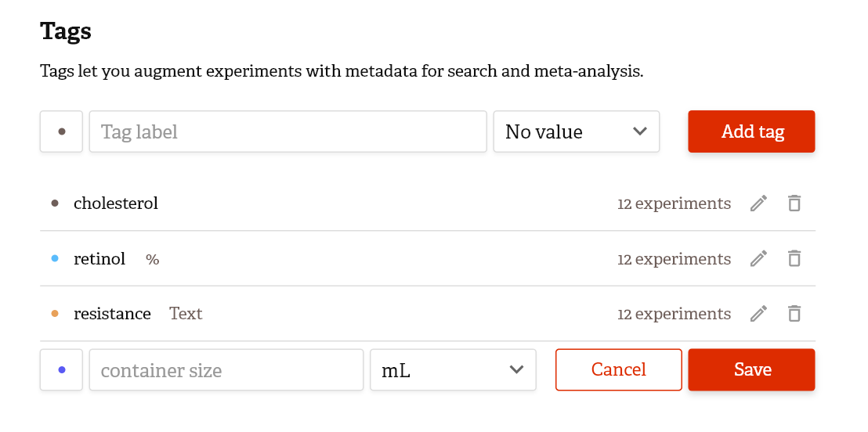
Task: View 12 experiments for cholesterol
Action: [x=674, y=203]
